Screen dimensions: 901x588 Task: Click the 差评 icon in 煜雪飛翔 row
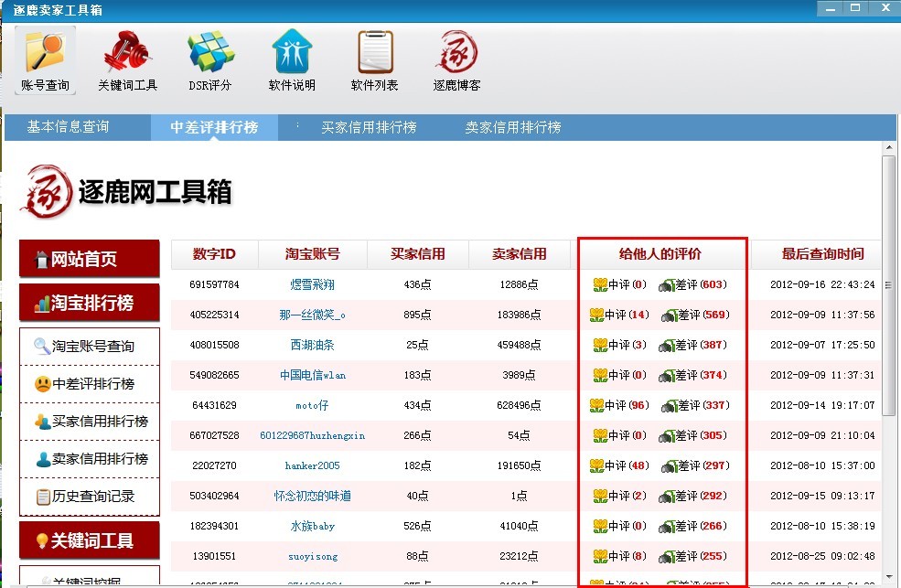(667, 284)
